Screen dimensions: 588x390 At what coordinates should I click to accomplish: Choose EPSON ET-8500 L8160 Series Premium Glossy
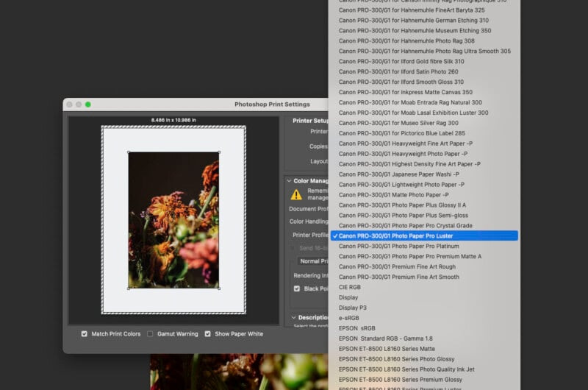click(424, 380)
